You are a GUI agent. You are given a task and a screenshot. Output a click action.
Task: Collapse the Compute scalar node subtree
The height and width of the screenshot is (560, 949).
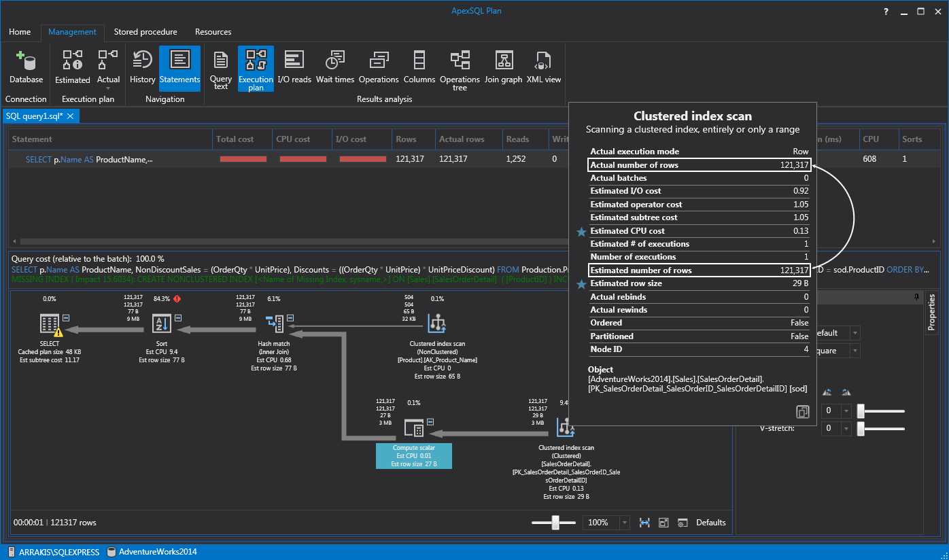(x=430, y=422)
